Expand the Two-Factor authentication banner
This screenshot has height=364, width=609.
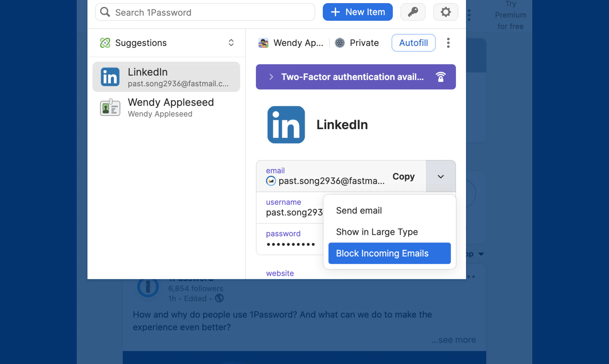coord(356,77)
